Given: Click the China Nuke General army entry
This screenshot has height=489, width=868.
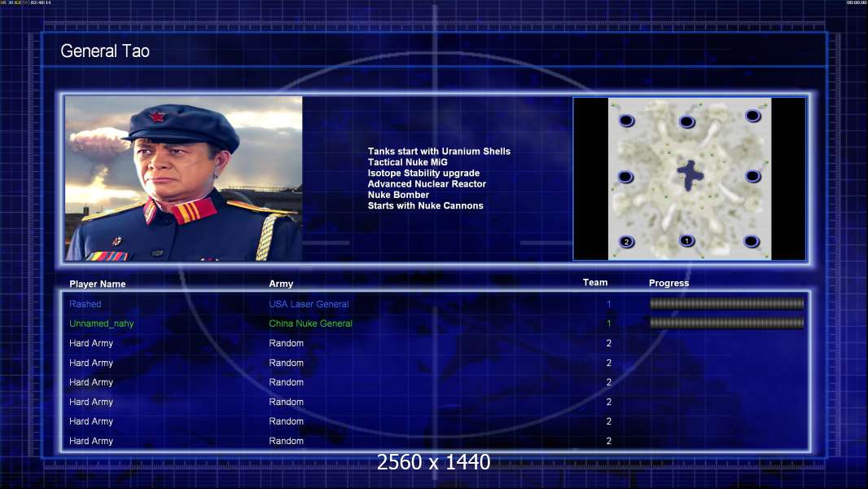Looking at the screenshot, I should click(x=310, y=324).
